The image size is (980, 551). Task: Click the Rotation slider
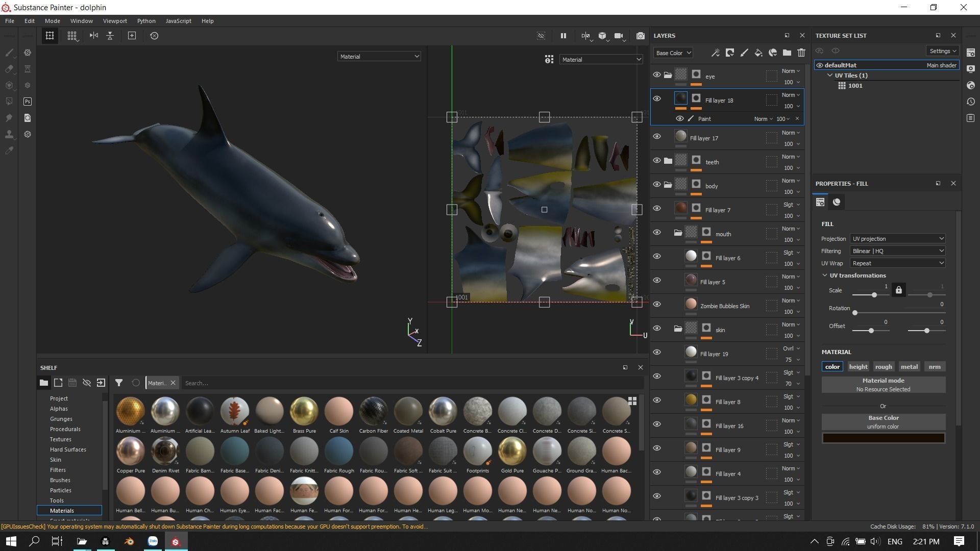(x=899, y=313)
